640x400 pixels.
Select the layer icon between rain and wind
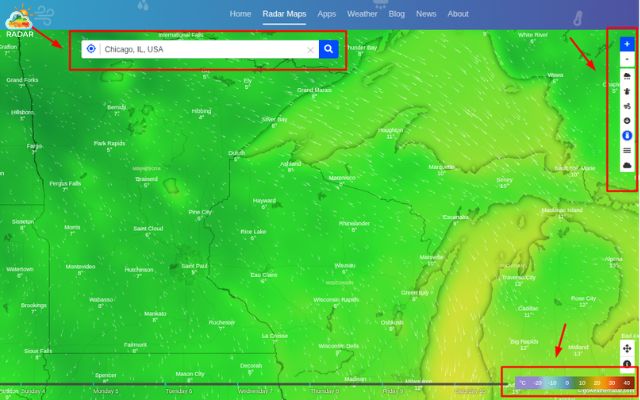[627, 91]
